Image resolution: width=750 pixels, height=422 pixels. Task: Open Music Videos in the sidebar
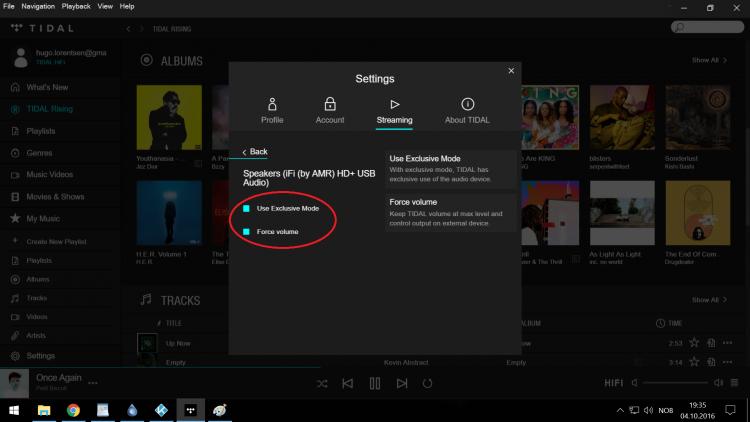(50, 175)
